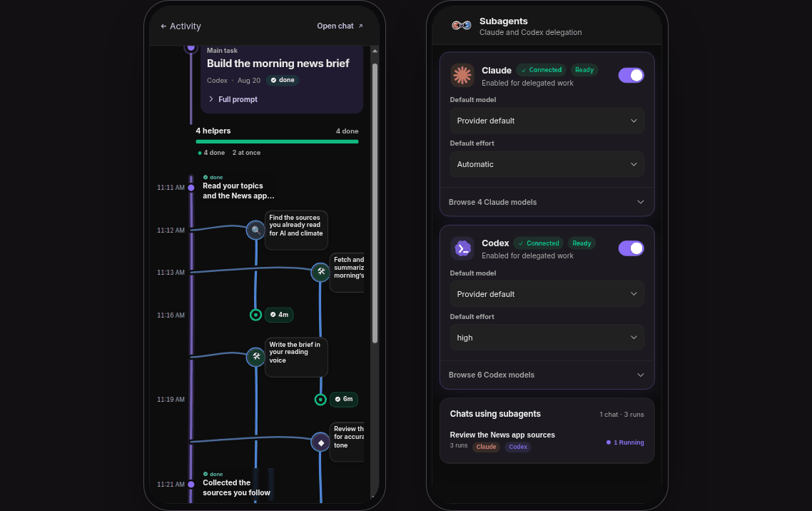Open the 4m duration badge
This screenshot has height=511, width=812.
pos(279,315)
